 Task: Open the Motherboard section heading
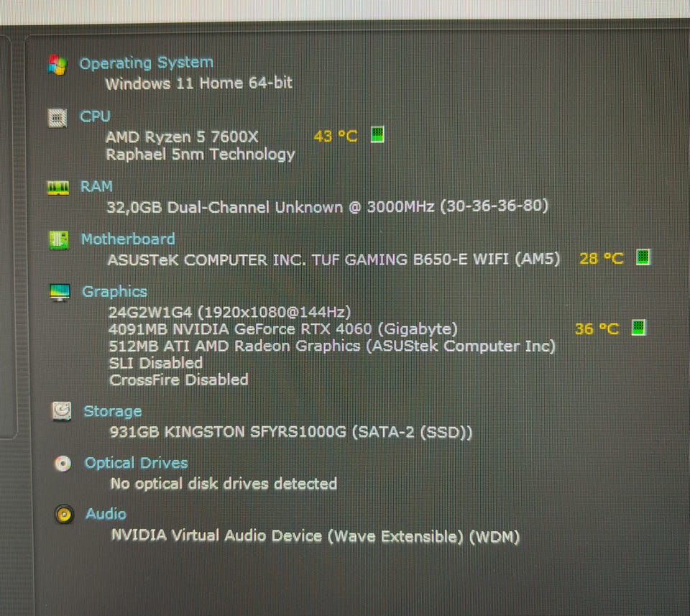(x=128, y=239)
